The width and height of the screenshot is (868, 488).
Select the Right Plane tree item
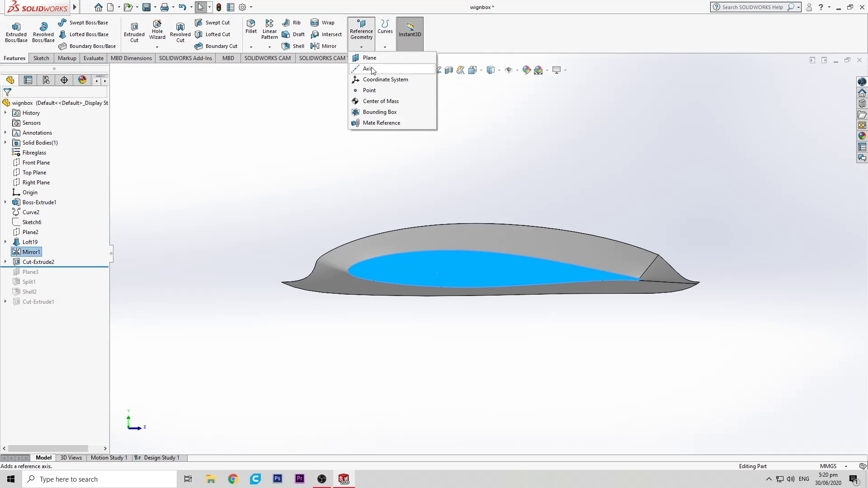(31, 183)
